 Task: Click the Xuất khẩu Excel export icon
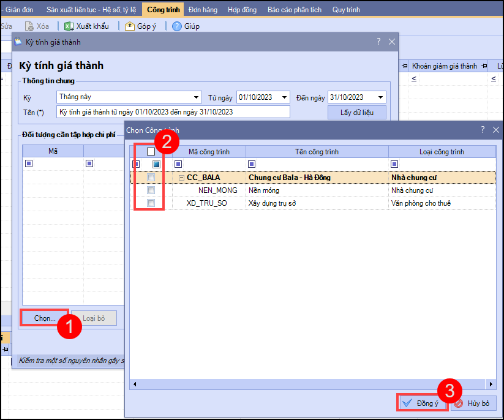coord(69,26)
